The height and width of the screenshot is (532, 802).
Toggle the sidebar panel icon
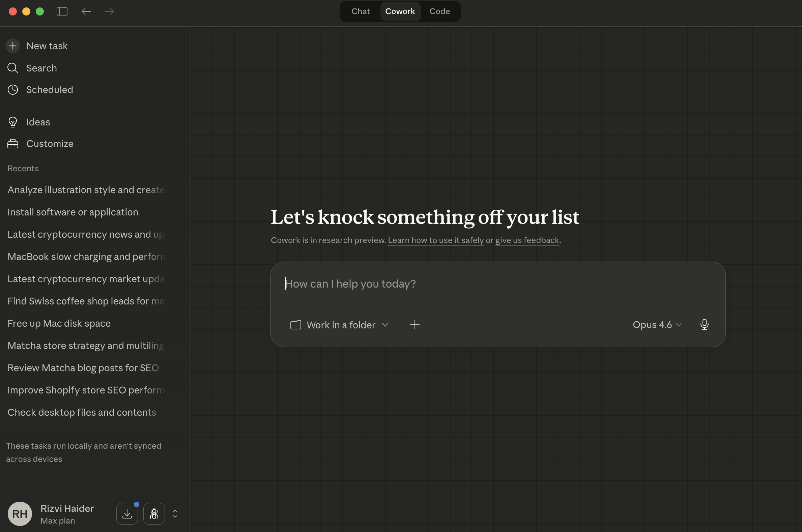coord(62,11)
